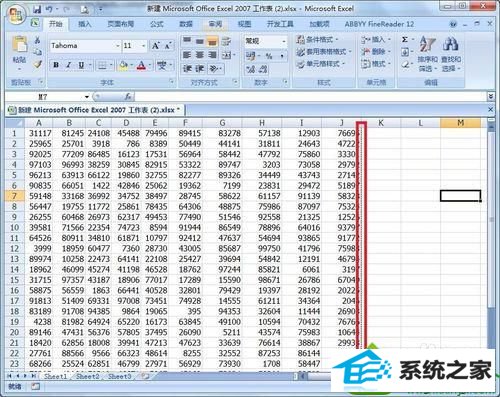Click the Increase Font Size icon
The height and width of the screenshot is (397, 500).
point(155,46)
